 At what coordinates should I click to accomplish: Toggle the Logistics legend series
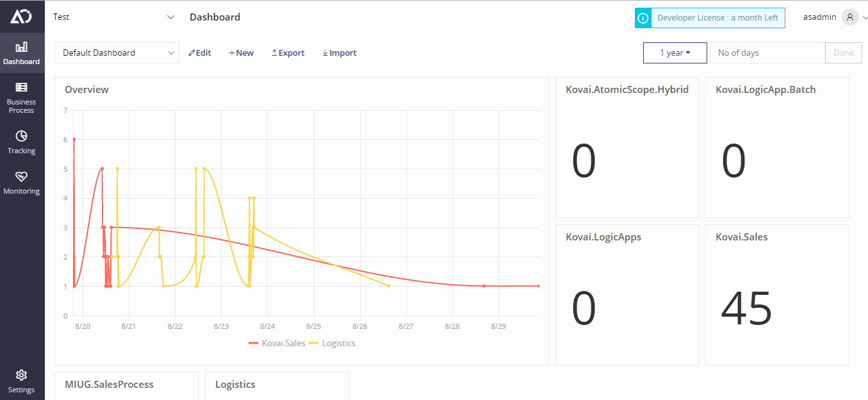point(332,344)
